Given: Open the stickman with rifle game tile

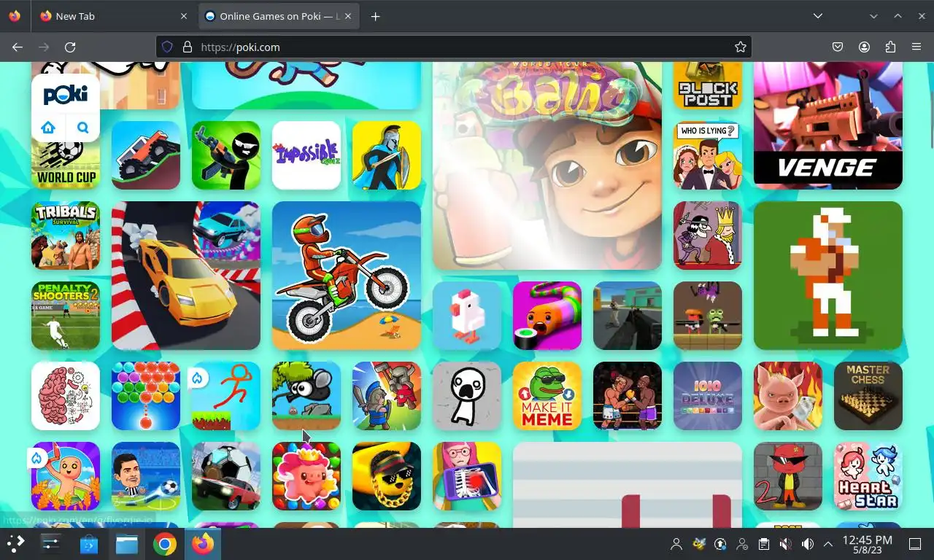Looking at the screenshot, I should pos(226,155).
